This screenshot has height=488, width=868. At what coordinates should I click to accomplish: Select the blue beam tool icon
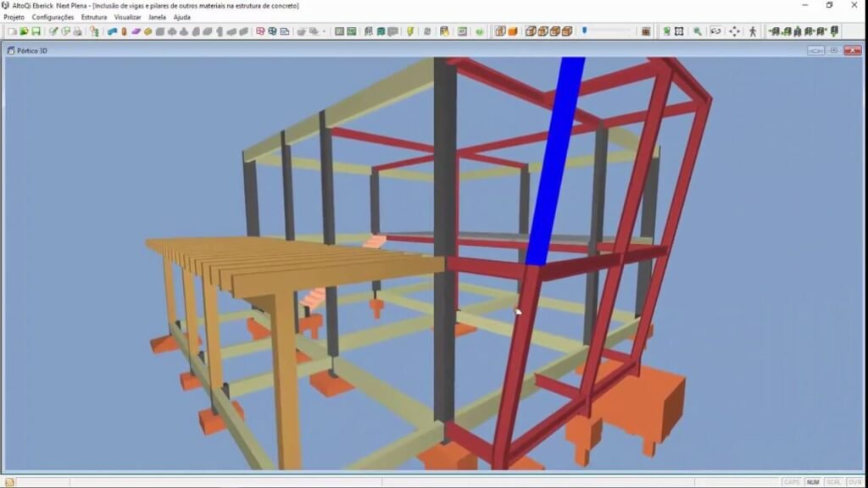113,31
